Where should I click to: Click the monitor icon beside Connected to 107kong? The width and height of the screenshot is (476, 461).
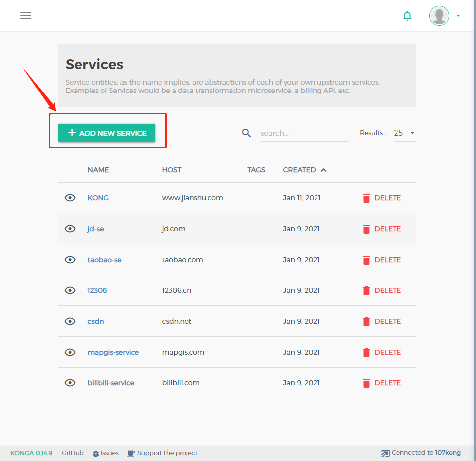(x=385, y=453)
